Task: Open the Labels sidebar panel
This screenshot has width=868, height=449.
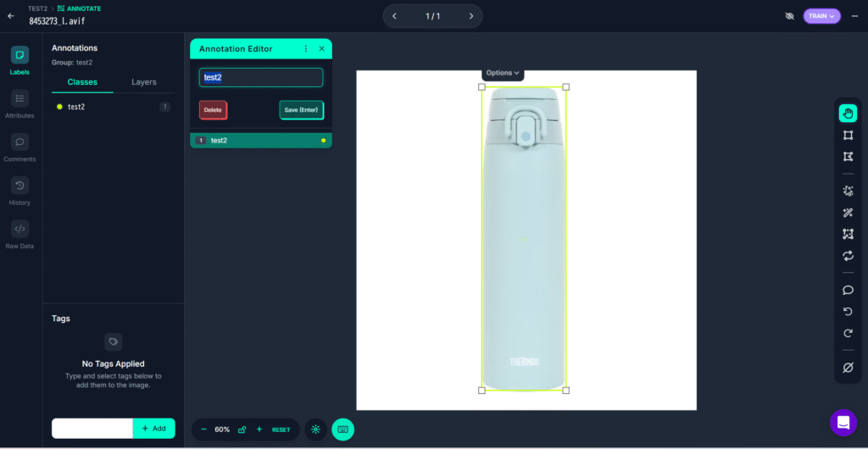Action: point(20,61)
